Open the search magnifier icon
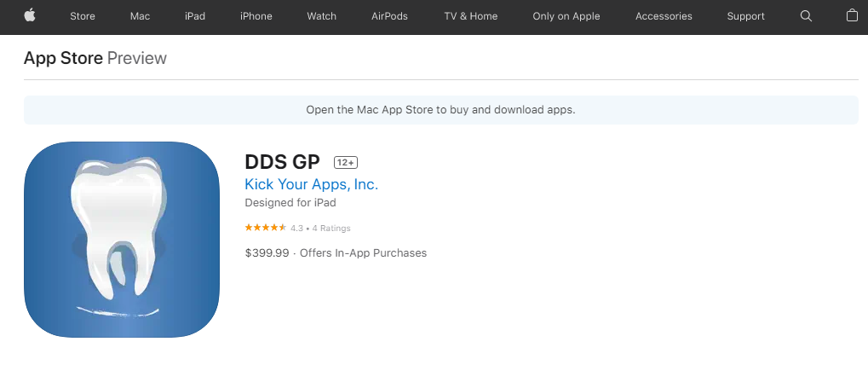 coord(806,16)
